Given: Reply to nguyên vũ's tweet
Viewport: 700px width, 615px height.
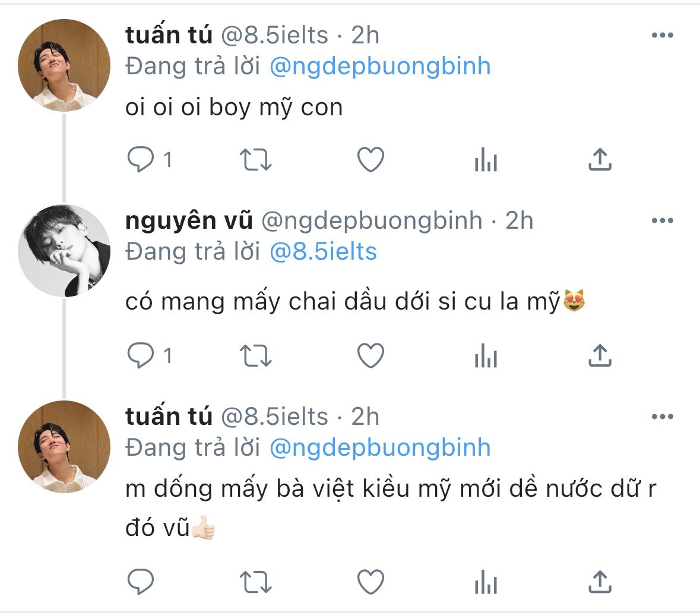Looking at the screenshot, I should tap(141, 356).
